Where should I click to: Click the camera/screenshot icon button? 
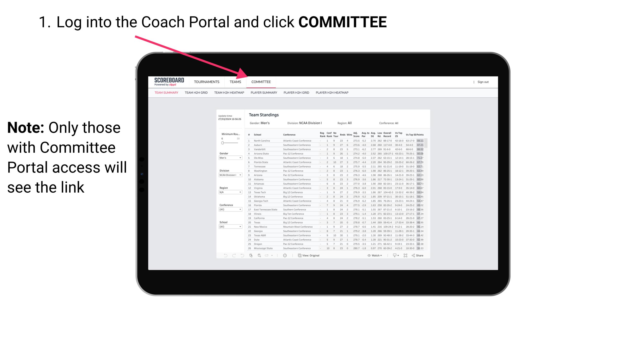click(x=405, y=256)
